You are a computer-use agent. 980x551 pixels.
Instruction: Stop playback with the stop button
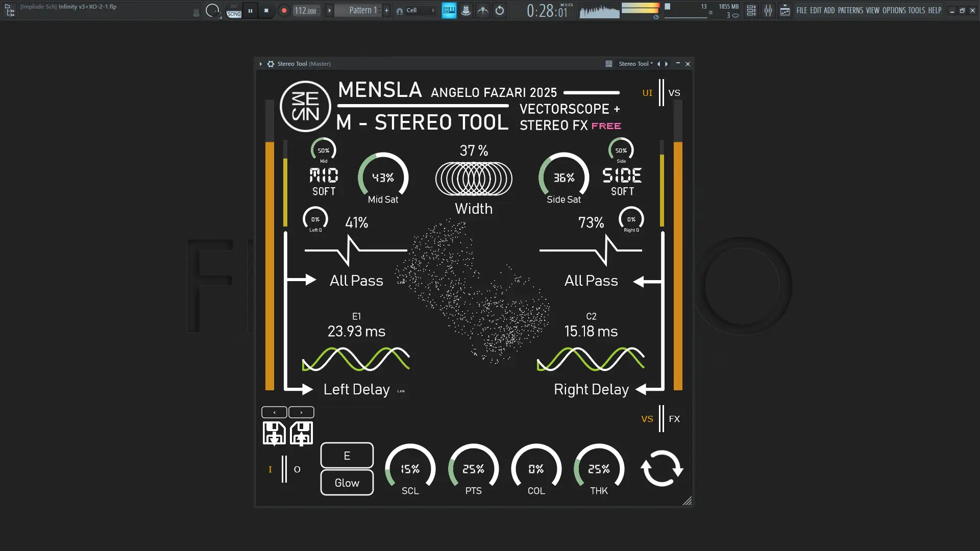click(266, 10)
